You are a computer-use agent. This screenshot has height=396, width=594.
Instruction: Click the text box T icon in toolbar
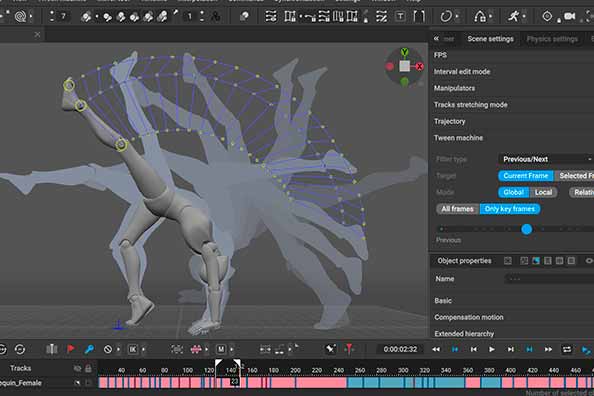point(400,16)
